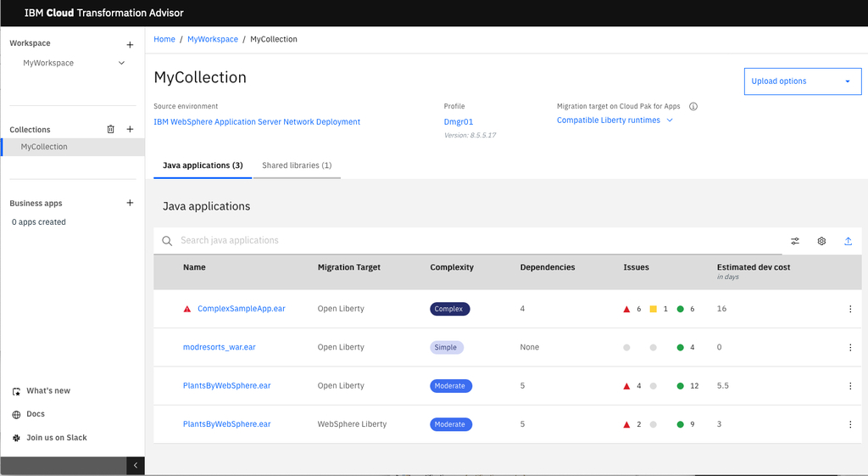This screenshot has height=476, width=868.
Task: Select MyCollection in the sidebar
Action: (73, 147)
